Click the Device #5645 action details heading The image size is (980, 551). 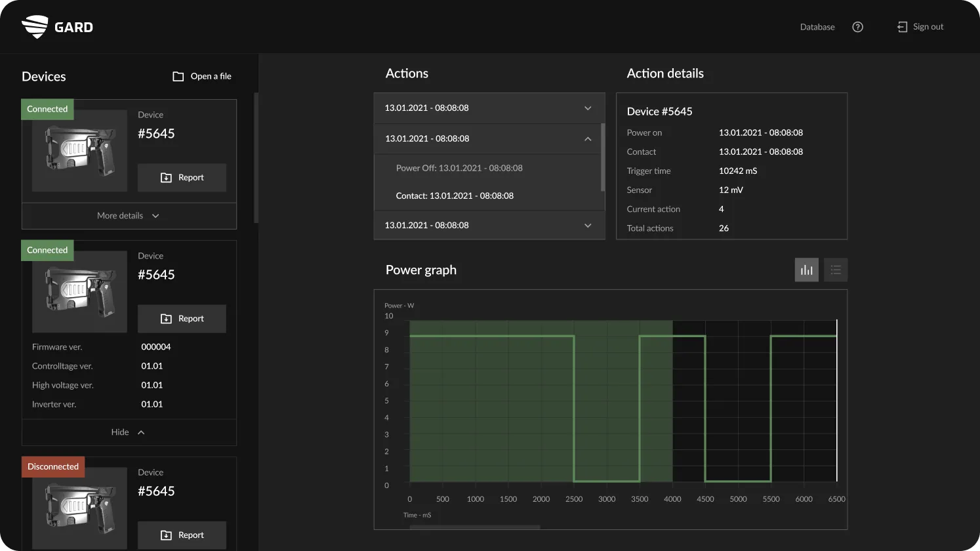coord(659,112)
